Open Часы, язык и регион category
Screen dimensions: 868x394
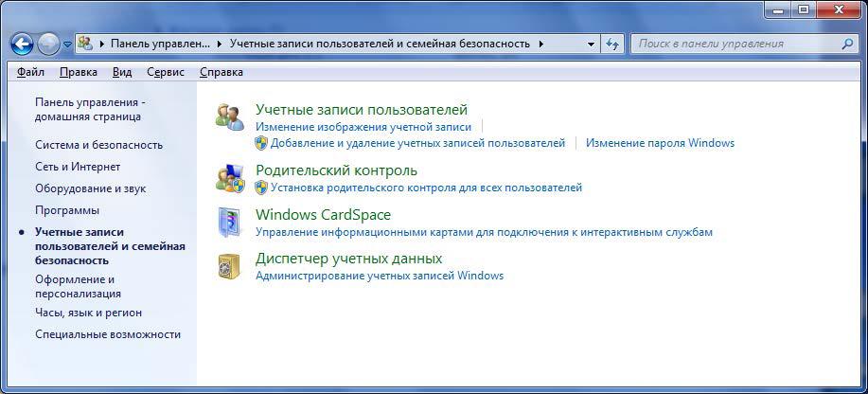89,313
